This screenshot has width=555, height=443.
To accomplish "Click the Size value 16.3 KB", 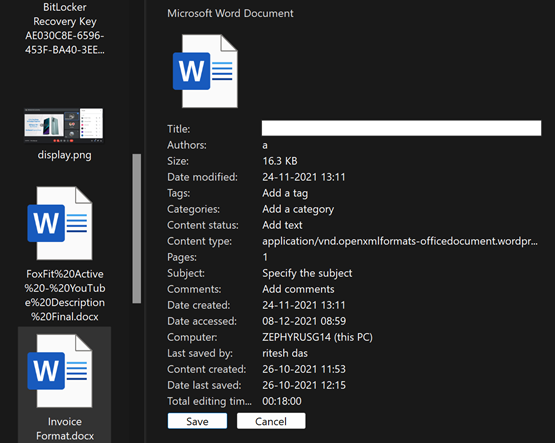I will tap(280, 161).
